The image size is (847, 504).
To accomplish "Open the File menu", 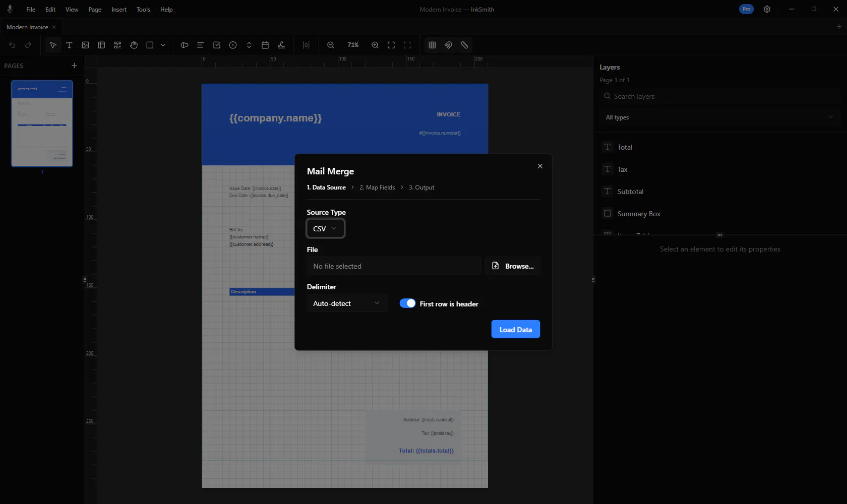I will pos(31,10).
